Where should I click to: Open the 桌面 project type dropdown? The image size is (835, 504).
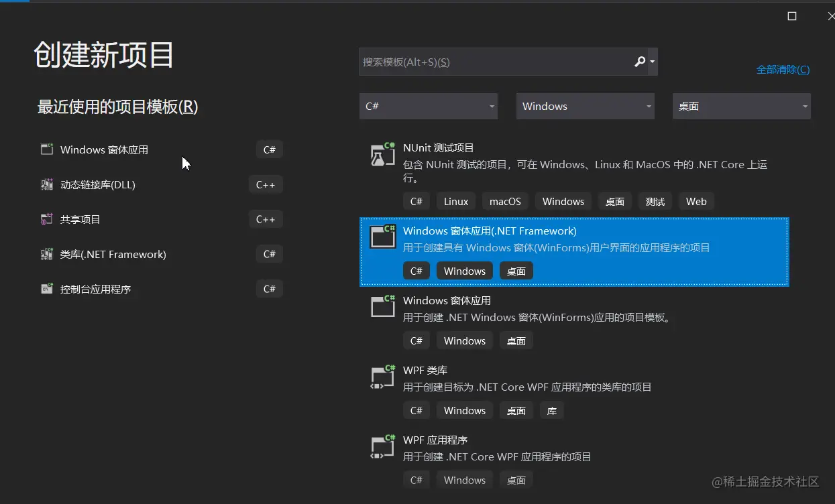pos(742,106)
